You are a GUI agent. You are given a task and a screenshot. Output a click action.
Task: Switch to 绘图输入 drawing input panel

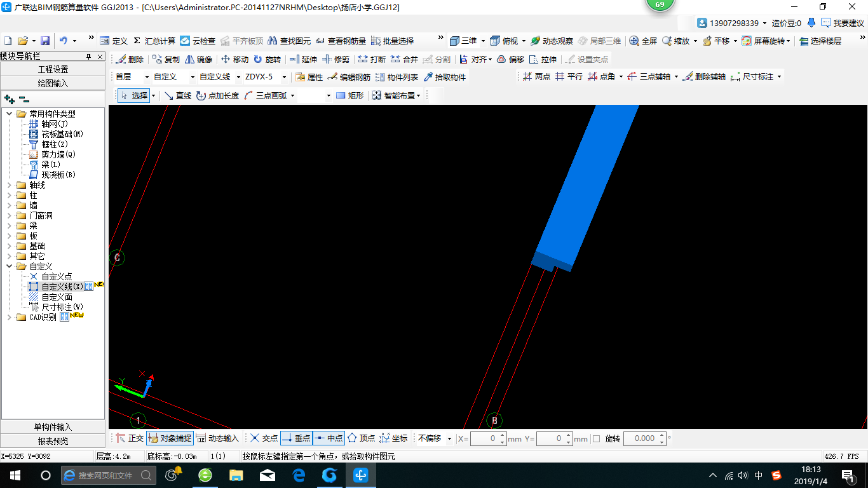(53, 83)
